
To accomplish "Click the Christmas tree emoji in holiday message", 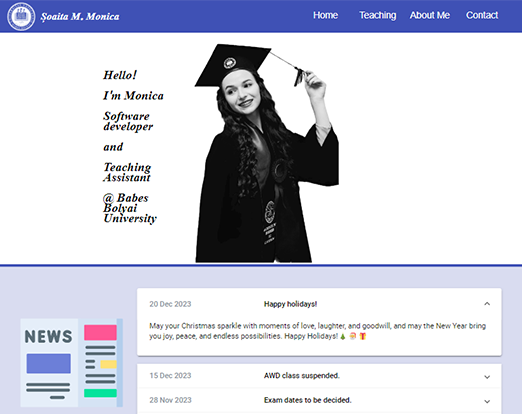I will pos(343,336).
